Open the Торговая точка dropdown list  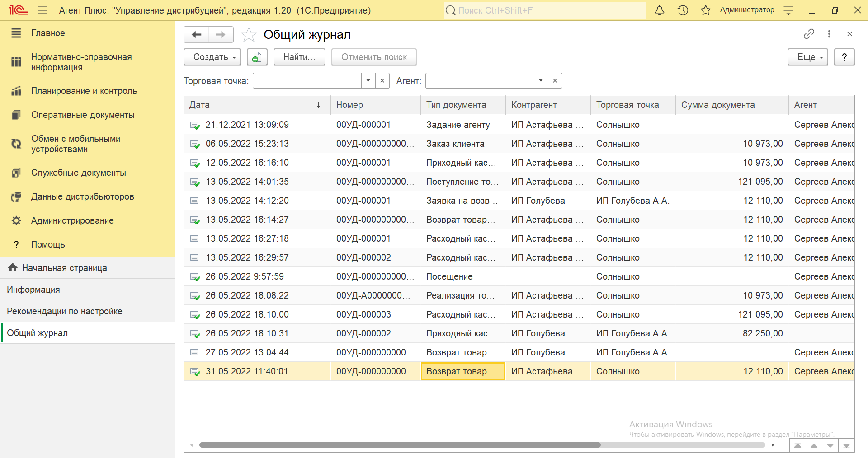tap(368, 81)
